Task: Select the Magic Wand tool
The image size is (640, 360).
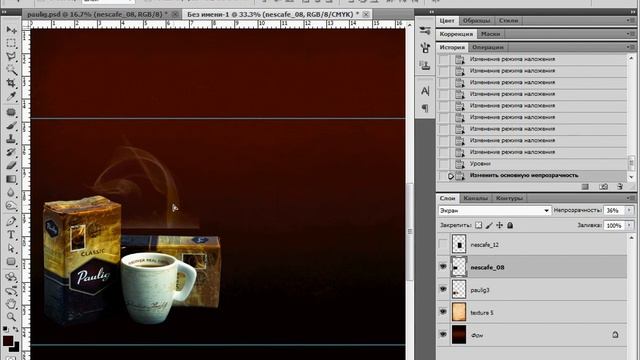Action: [x=11, y=70]
